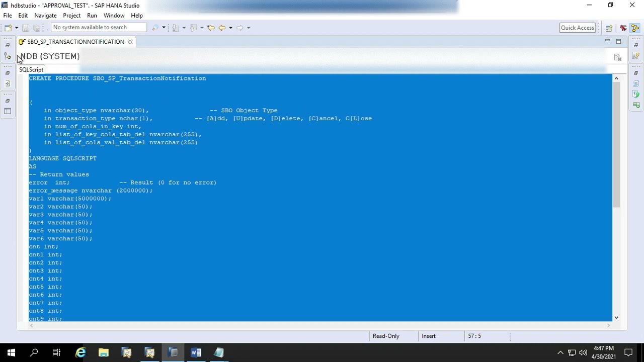Screen dimensions: 644x362
Task: Restore the second left minimized view stack
Action: pos(8,73)
